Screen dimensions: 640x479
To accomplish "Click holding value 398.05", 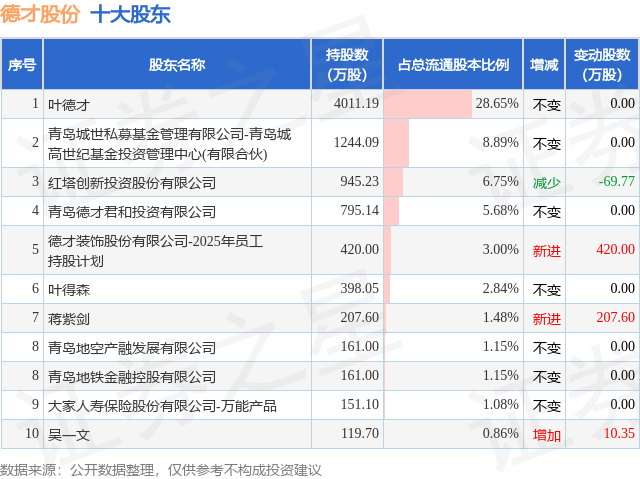I will pos(360,288).
